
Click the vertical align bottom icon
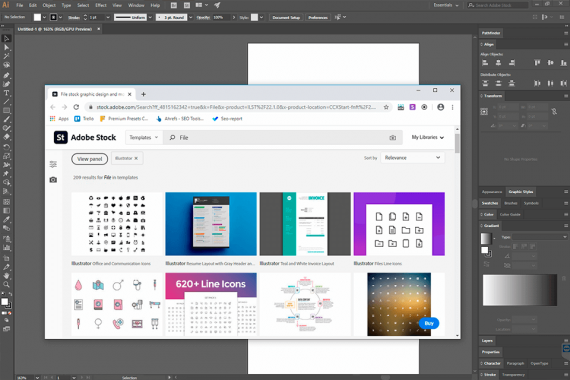click(563, 63)
